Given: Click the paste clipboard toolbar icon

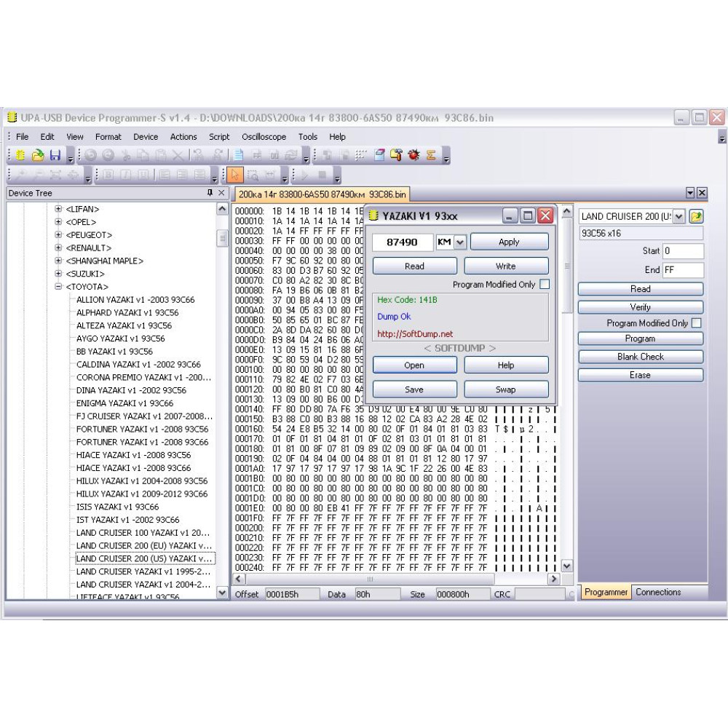Looking at the screenshot, I should point(160,155).
